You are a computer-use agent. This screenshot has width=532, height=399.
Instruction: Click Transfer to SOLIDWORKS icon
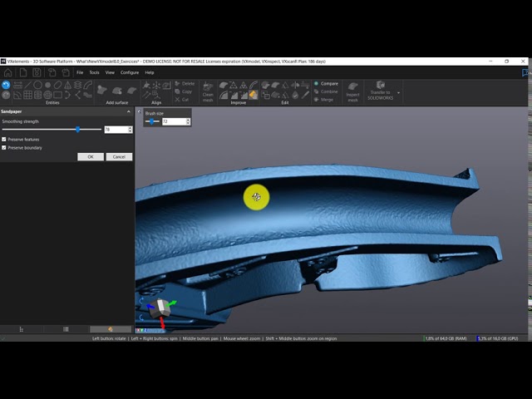click(x=381, y=90)
